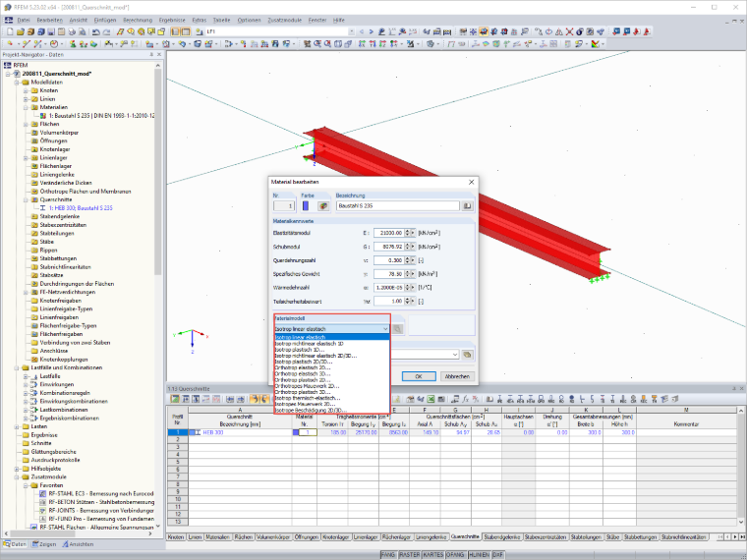Image resolution: width=747 pixels, height=560 pixels.
Task: Expand the Lastfälle tree node
Action: tap(26, 376)
